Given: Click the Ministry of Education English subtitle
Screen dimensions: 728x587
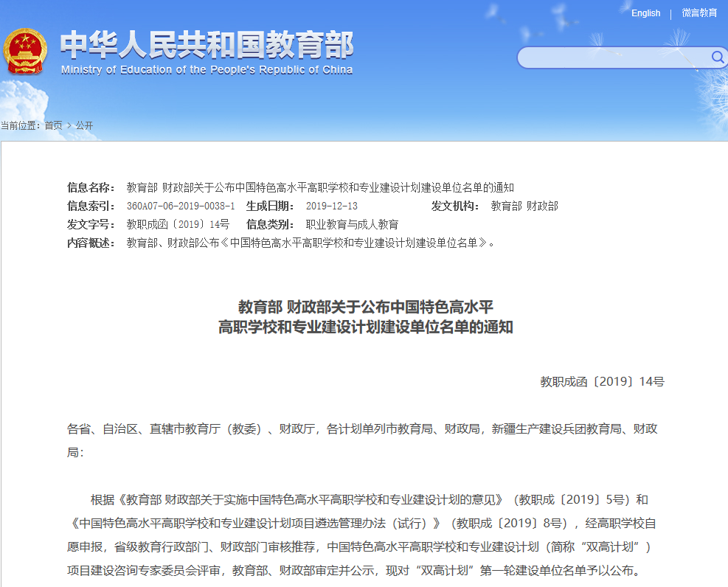Looking at the screenshot, I should [x=207, y=70].
